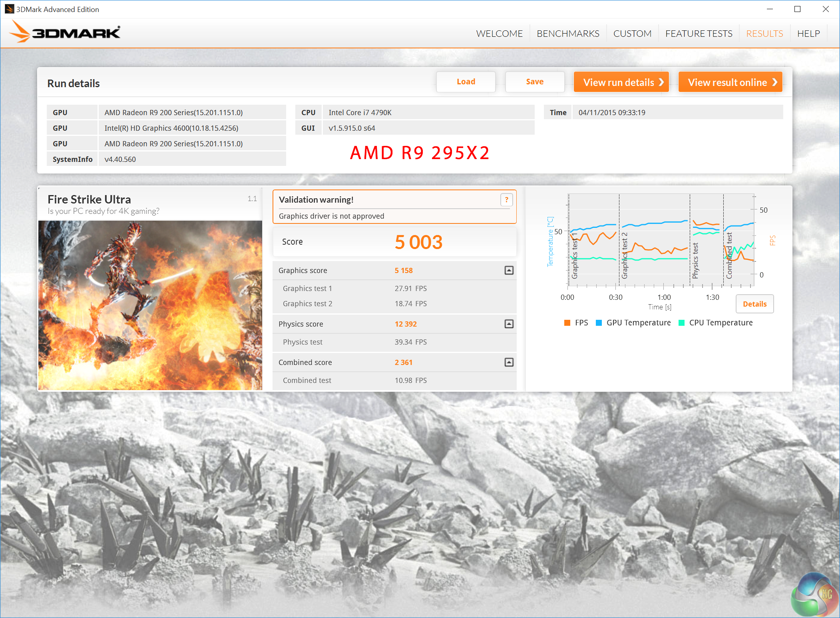Click View run details button
The height and width of the screenshot is (618, 840).
coord(621,82)
